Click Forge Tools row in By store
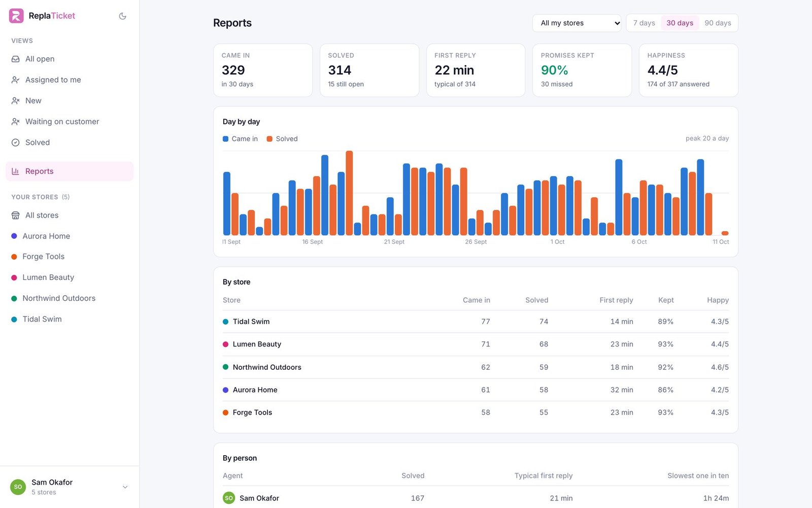 click(476, 412)
